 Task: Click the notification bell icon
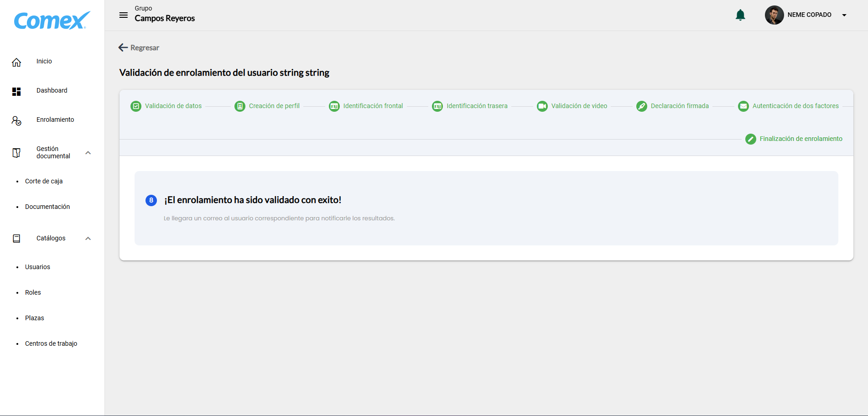click(x=740, y=15)
